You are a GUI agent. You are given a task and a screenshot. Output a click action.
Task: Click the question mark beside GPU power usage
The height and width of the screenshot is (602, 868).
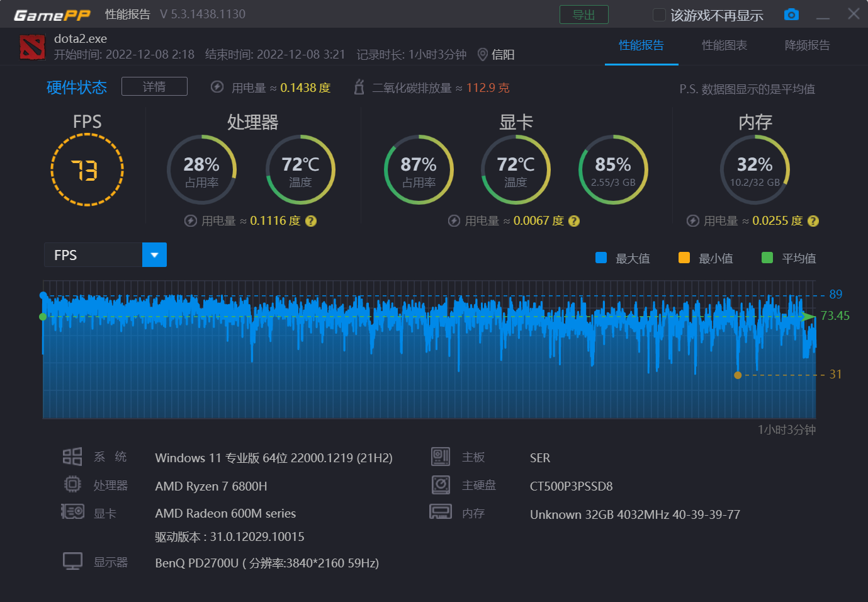(x=573, y=221)
